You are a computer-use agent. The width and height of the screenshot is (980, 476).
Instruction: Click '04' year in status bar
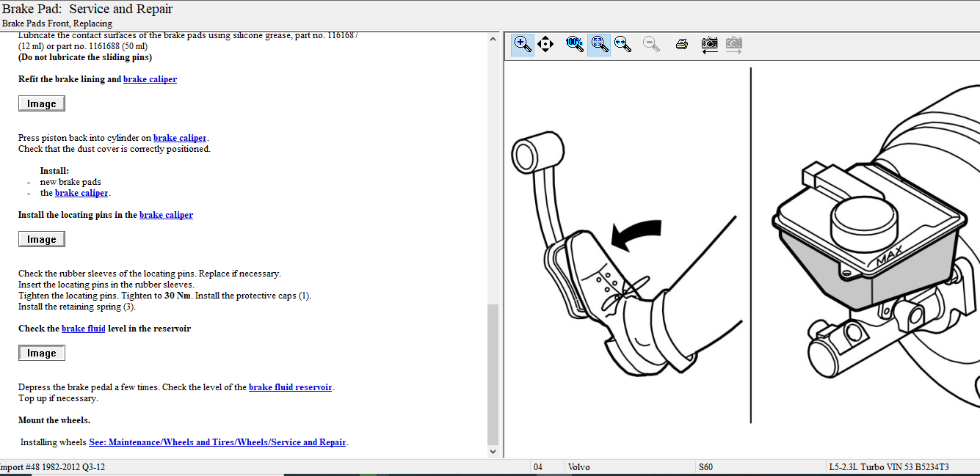pyautogui.click(x=538, y=467)
